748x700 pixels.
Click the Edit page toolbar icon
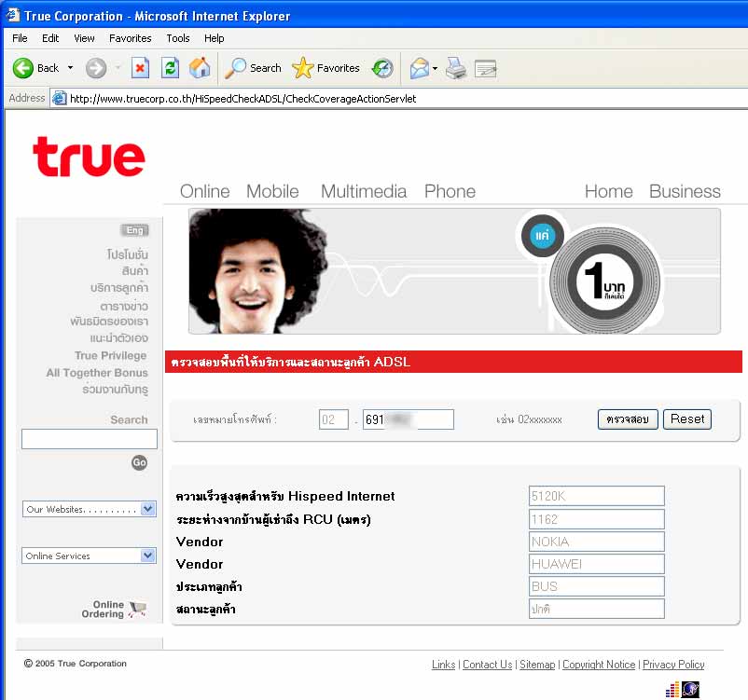click(486, 69)
